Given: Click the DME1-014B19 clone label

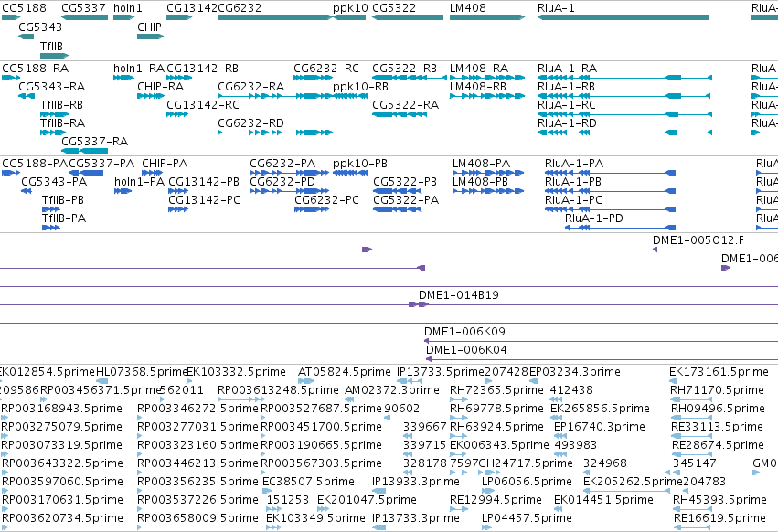Looking at the screenshot, I should pyautogui.click(x=458, y=294).
